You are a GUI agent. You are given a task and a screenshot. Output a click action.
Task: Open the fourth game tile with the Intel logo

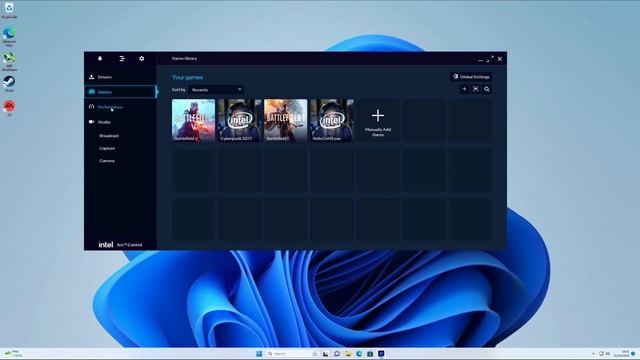pos(332,120)
